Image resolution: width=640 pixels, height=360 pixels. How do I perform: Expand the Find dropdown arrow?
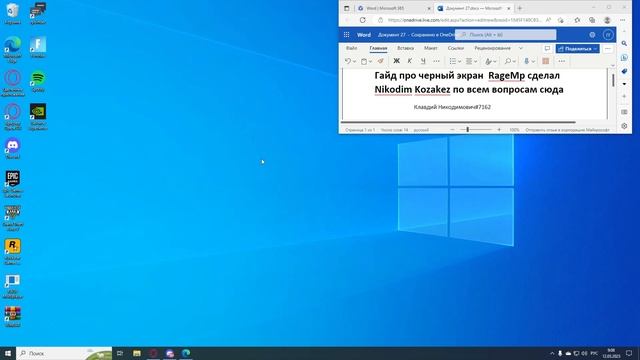click(x=514, y=62)
